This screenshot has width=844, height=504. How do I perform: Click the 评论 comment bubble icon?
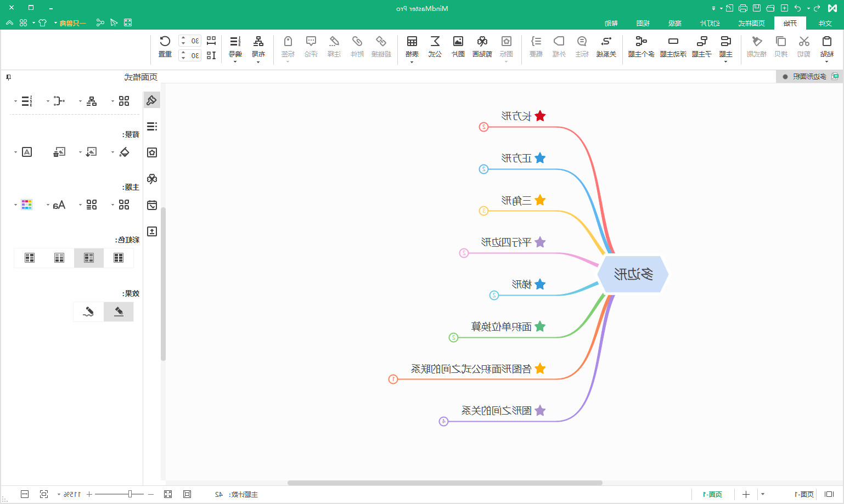(311, 42)
